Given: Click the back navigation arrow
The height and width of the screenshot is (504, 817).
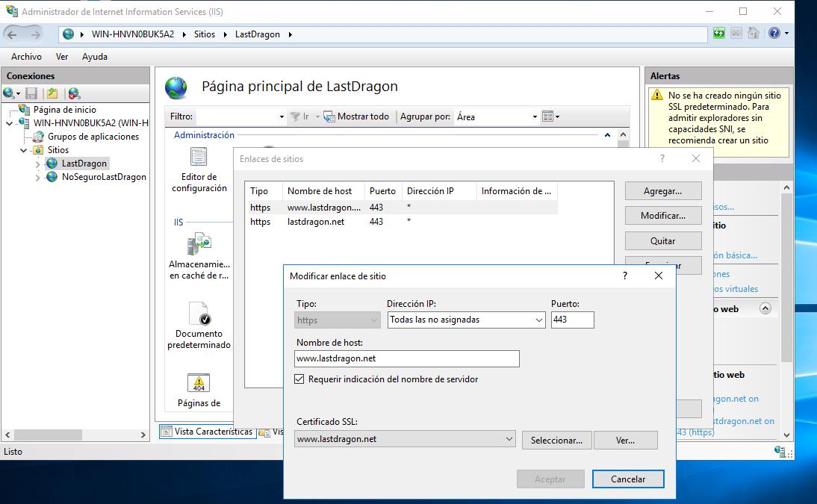Looking at the screenshot, I should pos(13,34).
